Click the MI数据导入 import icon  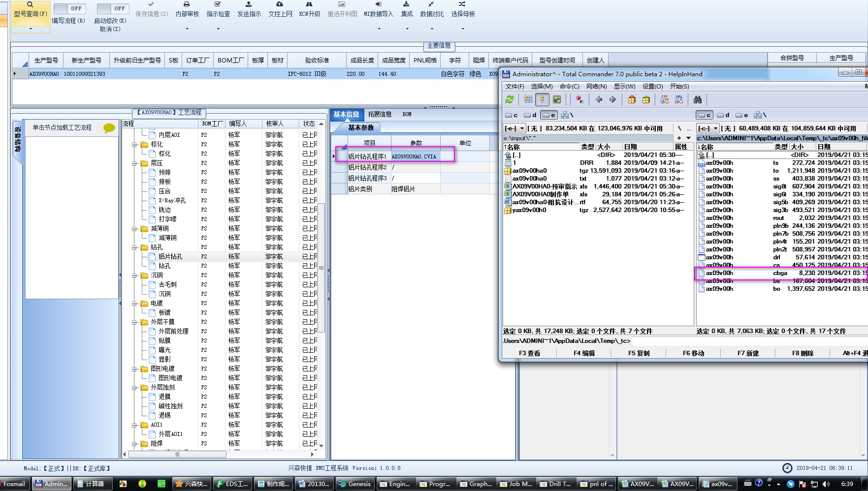378,4
